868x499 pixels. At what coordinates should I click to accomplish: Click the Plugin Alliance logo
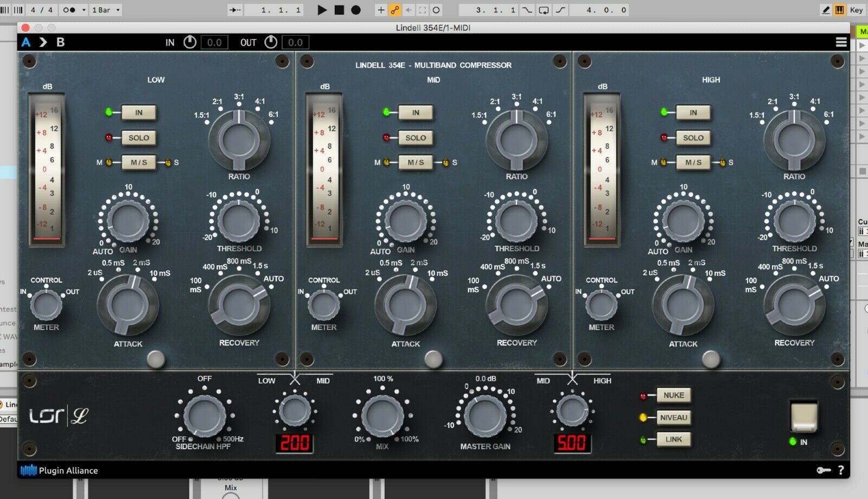point(59,470)
